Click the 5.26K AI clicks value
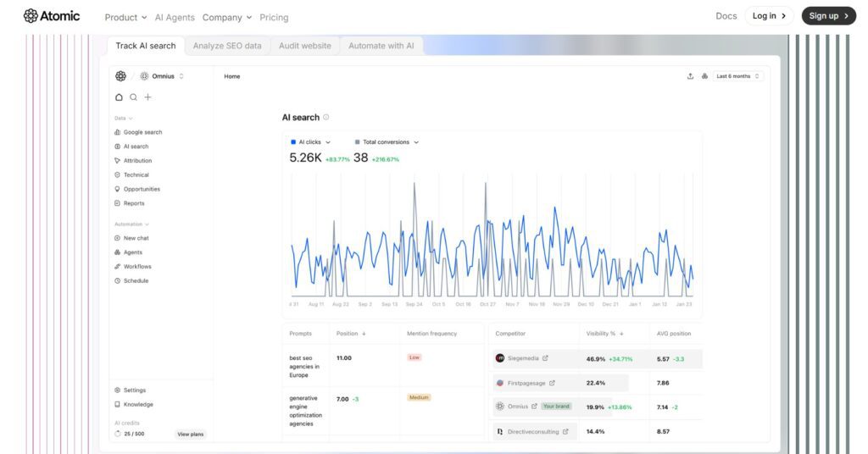868x454 pixels. tap(305, 158)
